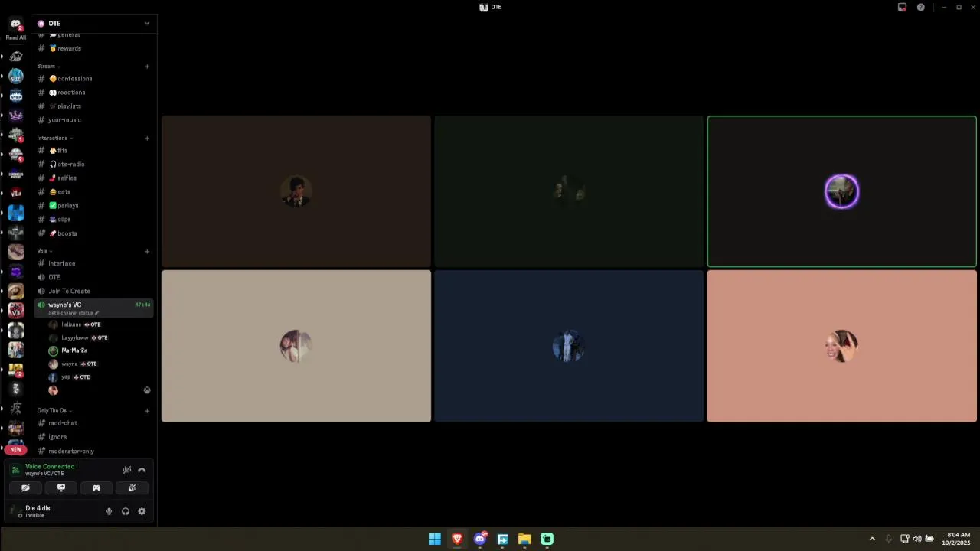The height and width of the screenshot is (551, 980).
Task: Open the server icon labeled V3
Action: 16,311
